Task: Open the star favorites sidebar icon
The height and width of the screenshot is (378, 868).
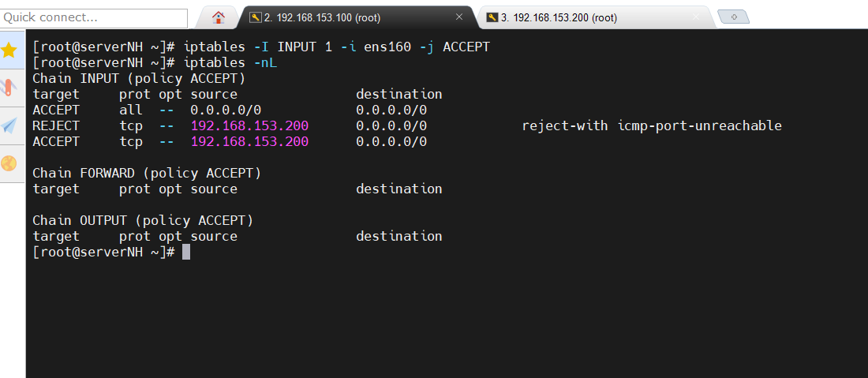Action: click(9, 51)
